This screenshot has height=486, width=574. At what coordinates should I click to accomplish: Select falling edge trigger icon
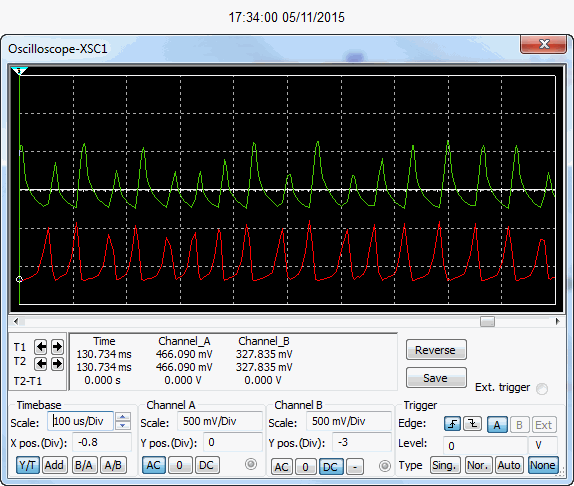tap(473, 425)
